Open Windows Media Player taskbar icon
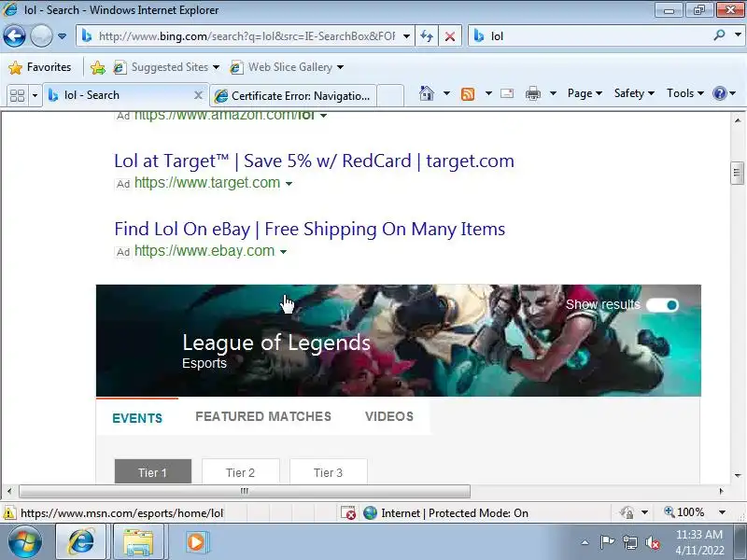Viewport: 747px width, 560px height. (195, 542)
